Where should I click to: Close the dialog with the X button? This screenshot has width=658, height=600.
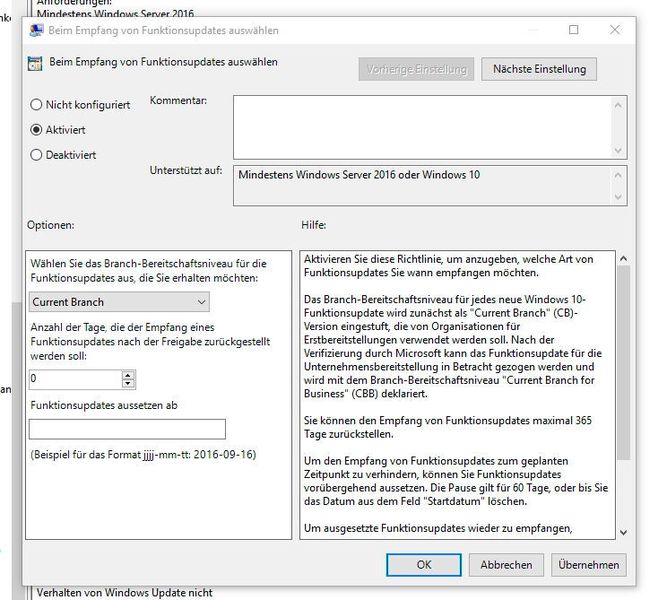[x=615, y=30]
